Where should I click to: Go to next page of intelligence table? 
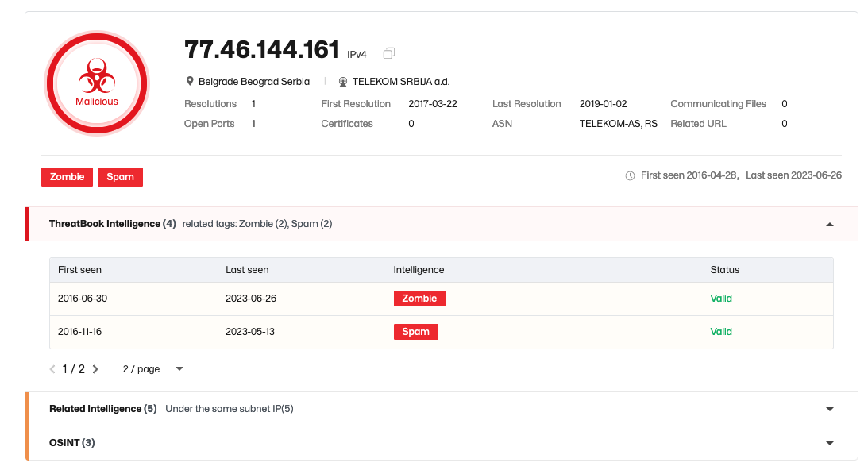point(95,369)
